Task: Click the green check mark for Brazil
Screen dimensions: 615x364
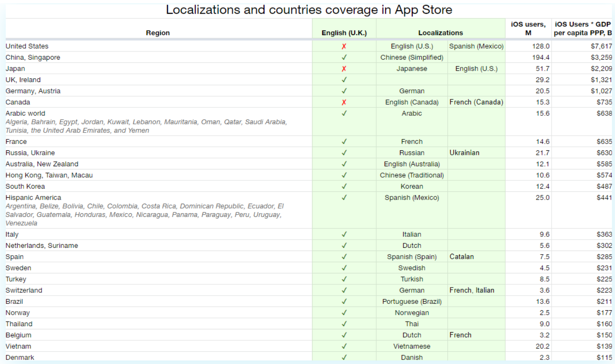Action: click(x=344, y=302)
